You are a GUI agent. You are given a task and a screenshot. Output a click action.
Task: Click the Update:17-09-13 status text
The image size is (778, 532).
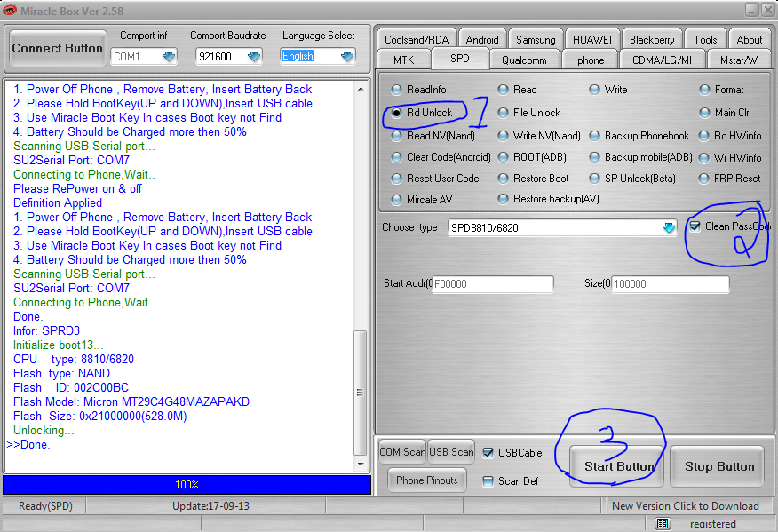[210, 506]
